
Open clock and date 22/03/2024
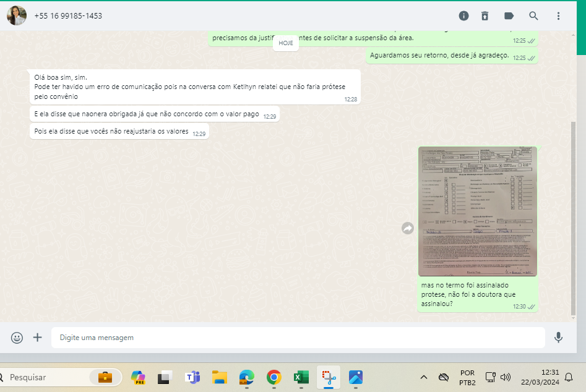point(540,377)
